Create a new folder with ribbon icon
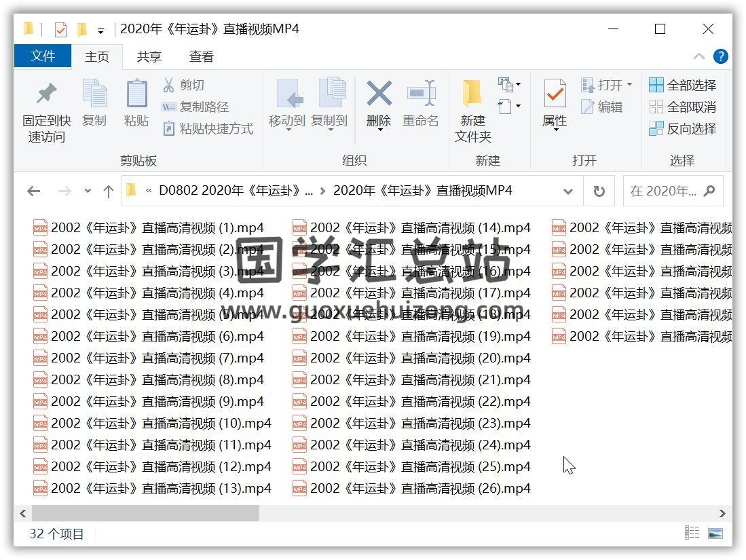746x560 pixels. (x=472, y=95)
